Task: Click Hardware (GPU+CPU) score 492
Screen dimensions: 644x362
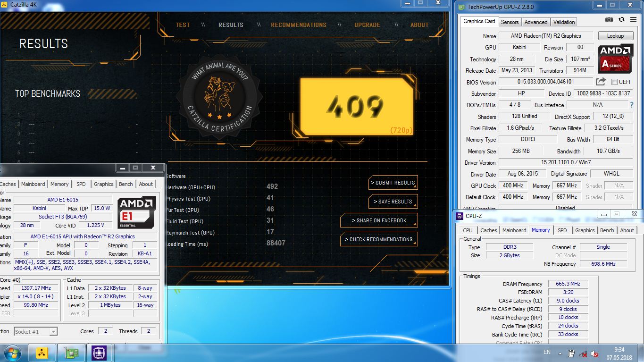Action: point(272,186)
